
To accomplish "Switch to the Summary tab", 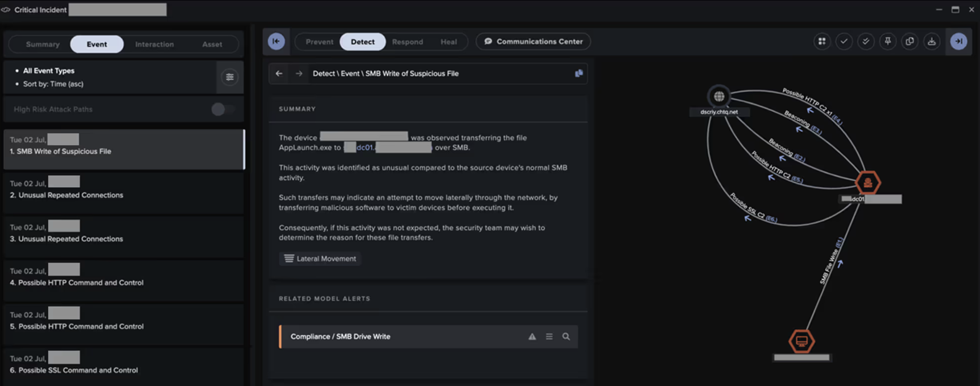I will coord(42,44).
